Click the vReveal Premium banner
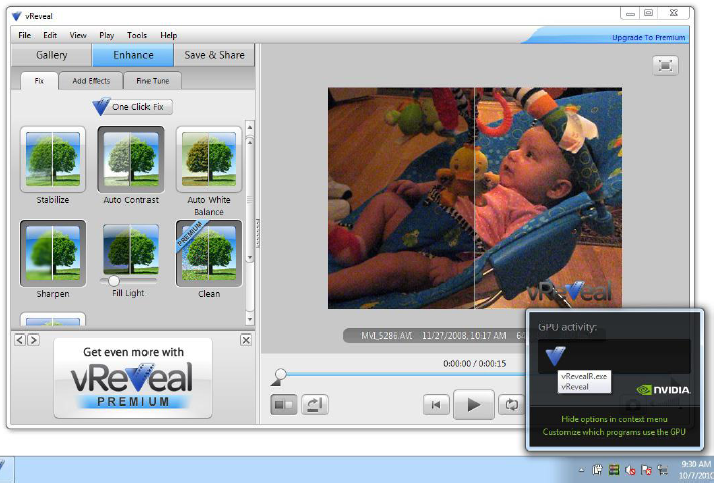718x489 pixels. 133,378
